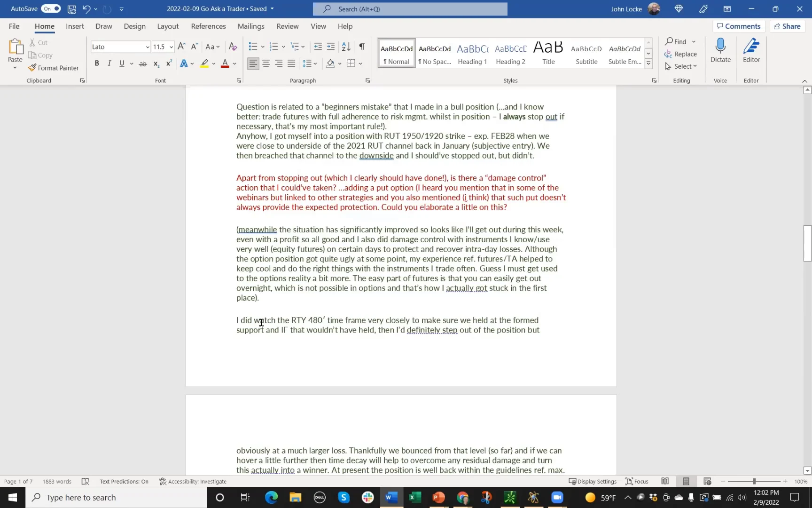This screenshot has height=508, width=812.
Task: Sort the selected text
Action: tap(346, 46)
